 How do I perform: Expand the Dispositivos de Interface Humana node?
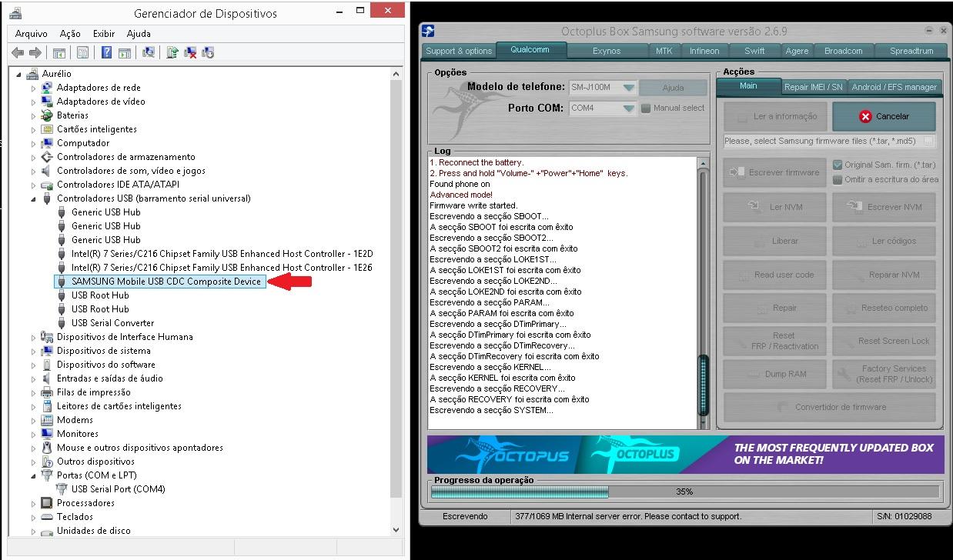click(x=34, y=337)
